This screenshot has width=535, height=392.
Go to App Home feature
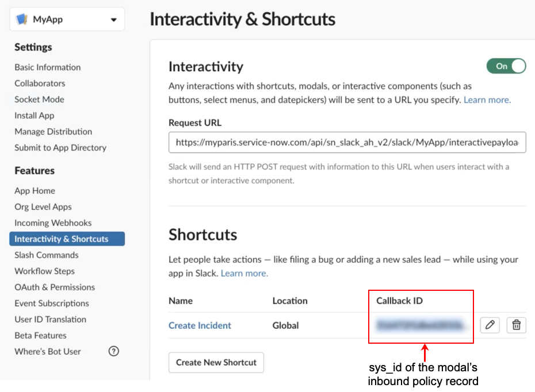pos(35,191)
